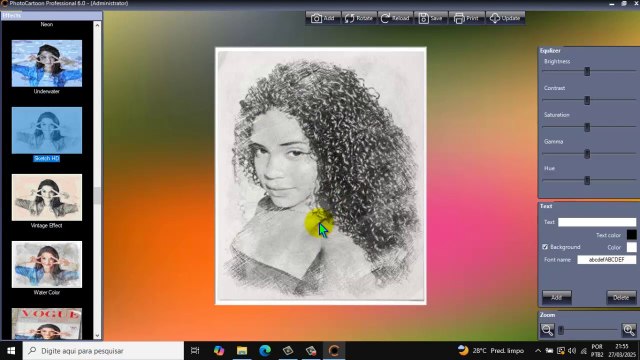This screenshot has width=640, height=360.
Task: Launch Microsoft Edge from the taskbar
Action: pyautogui.click(x=265, y=351)
